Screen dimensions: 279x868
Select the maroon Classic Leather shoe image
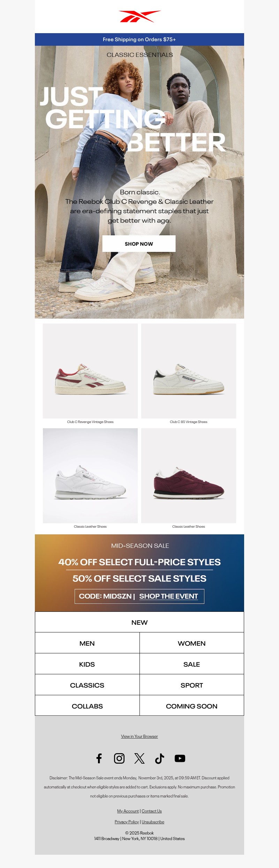coord(189,476)
